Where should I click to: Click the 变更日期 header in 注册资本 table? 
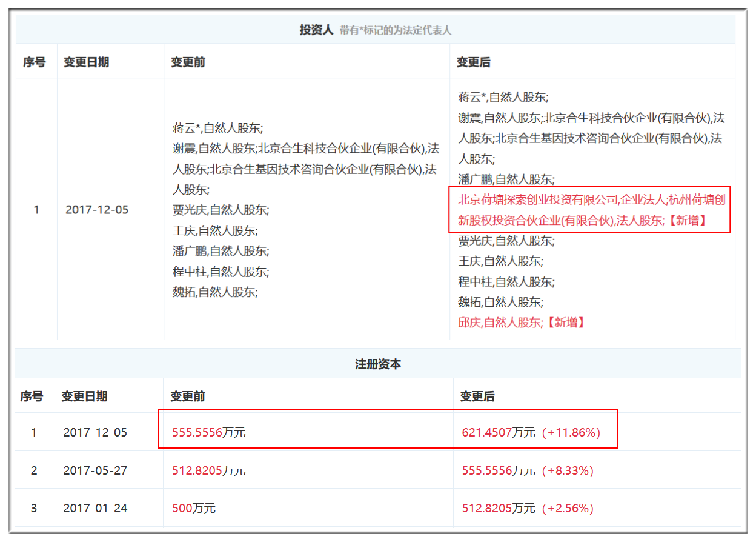(84, 396)
